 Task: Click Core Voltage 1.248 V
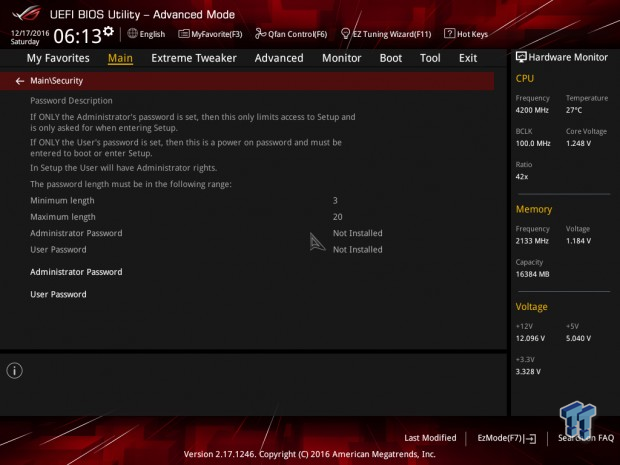pyautogui.click(x=578, y=144)
